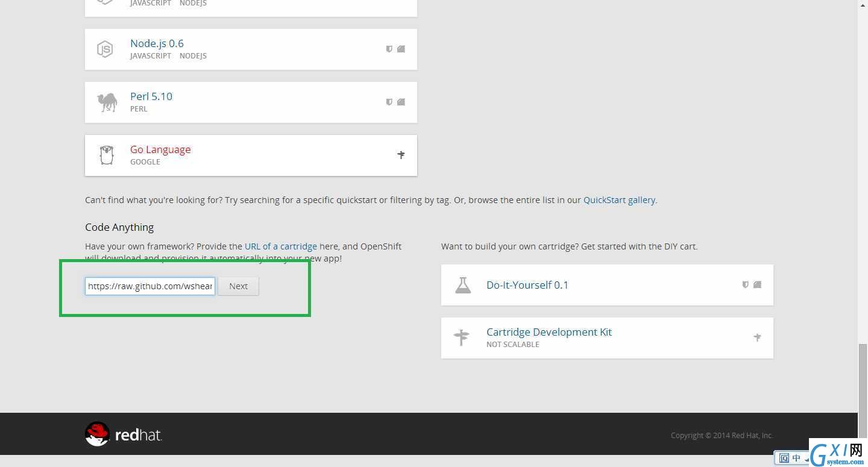Click the signpost icon on Go Language card
This screenshot has height=467, width=868.
401,155
